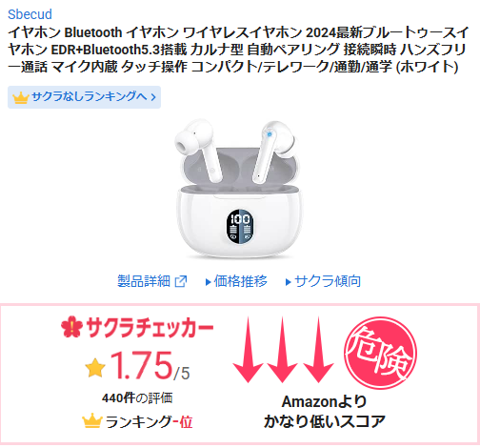Click the earphone product title text
The image size is (480, 448).
[x=238, y=50]
